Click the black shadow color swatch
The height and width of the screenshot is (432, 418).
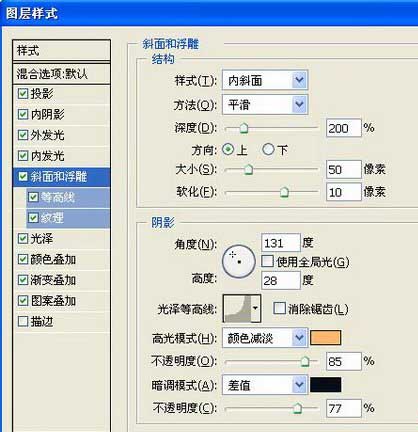[x=326, y=385]
